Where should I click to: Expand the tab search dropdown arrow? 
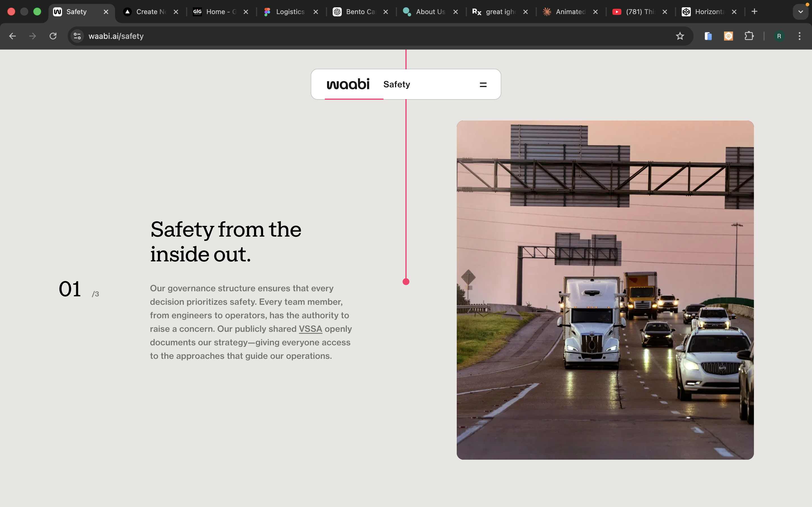point(800,12)
